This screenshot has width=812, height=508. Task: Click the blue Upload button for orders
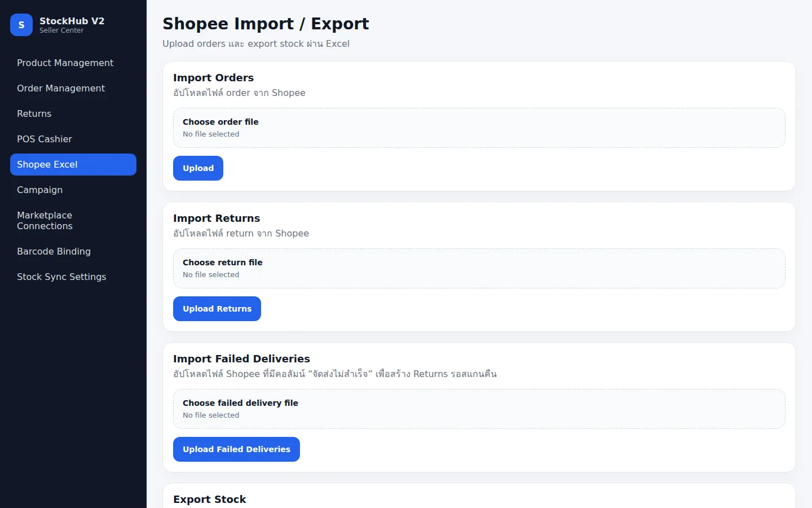pos(198,168)
